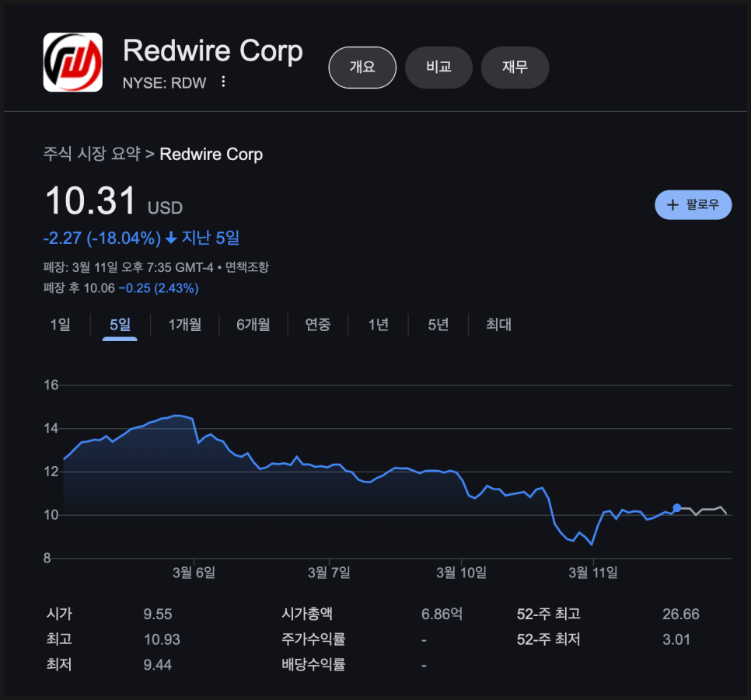
Task: Click the 3월 6일 axis label
Action: (x=194, y=573)
